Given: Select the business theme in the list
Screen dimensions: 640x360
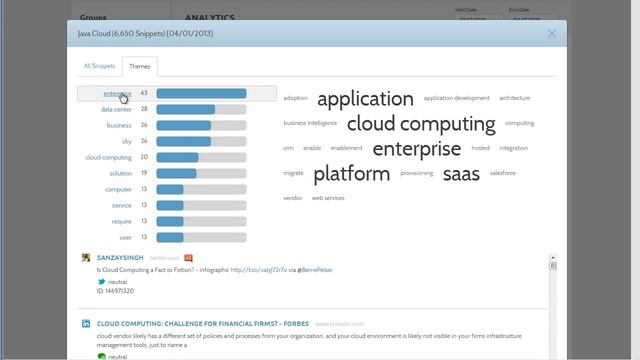Looking at the screenshot, I should pos(119,125).
